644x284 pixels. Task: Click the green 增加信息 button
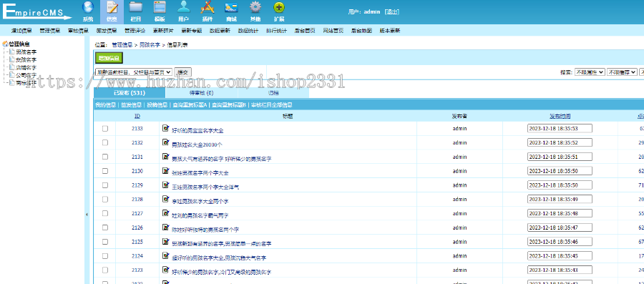(x=109, y=58)
